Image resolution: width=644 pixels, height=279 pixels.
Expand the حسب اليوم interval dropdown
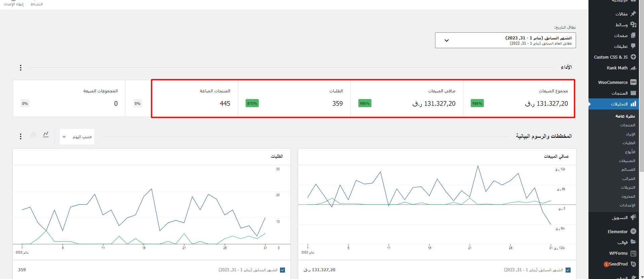coord(77,137)
